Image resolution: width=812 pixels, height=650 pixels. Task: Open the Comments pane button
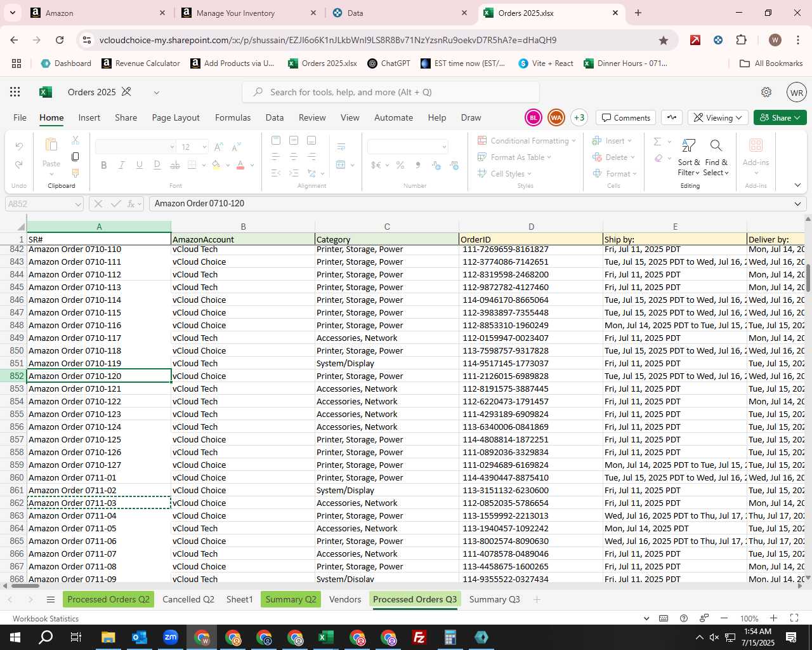point(626,117)
